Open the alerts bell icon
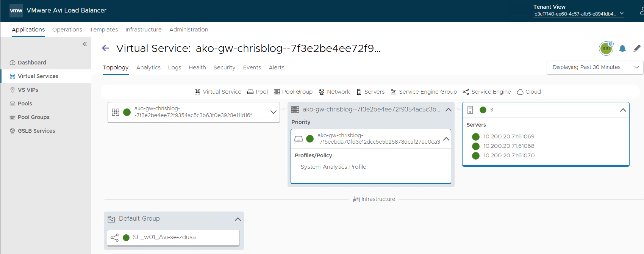The width and height of the screenshot is (644, 254). point(622,49)
